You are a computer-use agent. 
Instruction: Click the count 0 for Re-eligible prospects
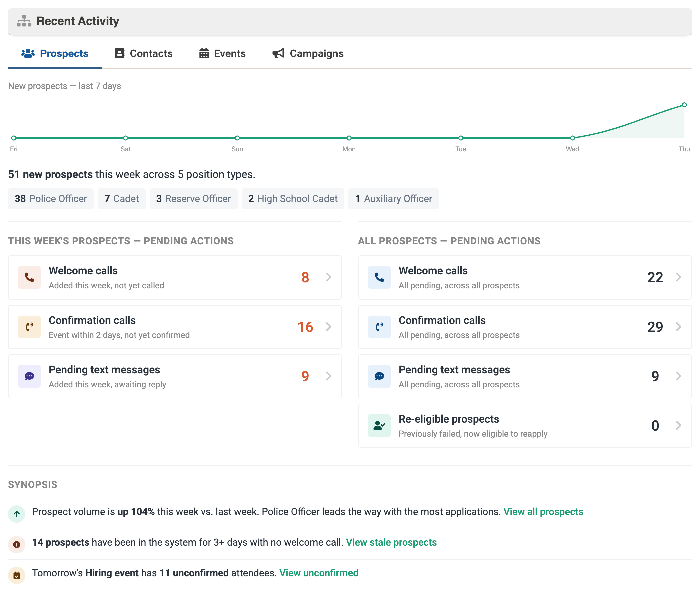[655, 426]
